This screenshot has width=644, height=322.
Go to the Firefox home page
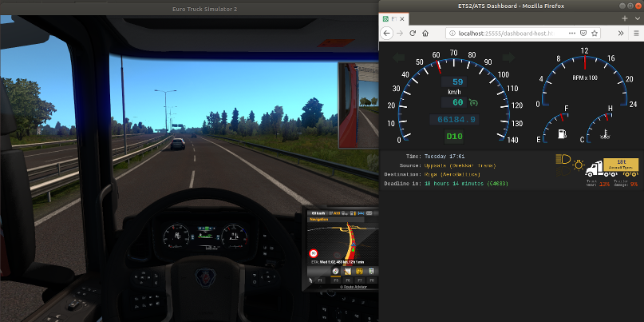[x=425, y=34]
